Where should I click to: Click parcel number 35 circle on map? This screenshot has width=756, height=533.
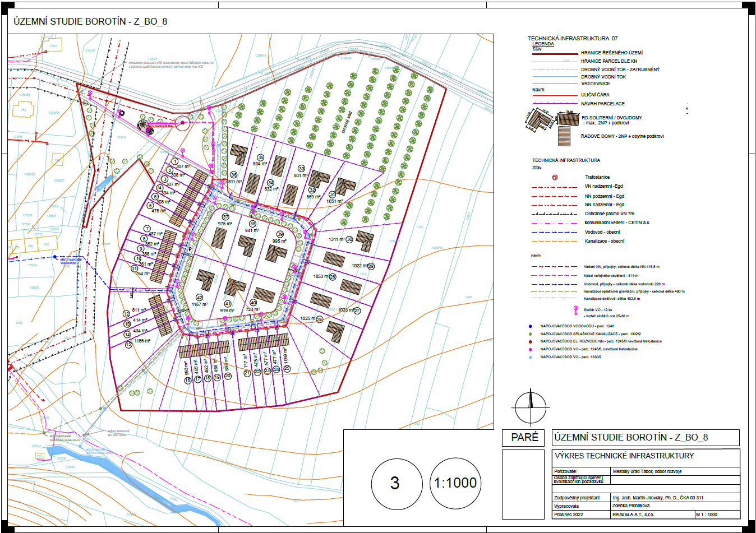point(260,158)
